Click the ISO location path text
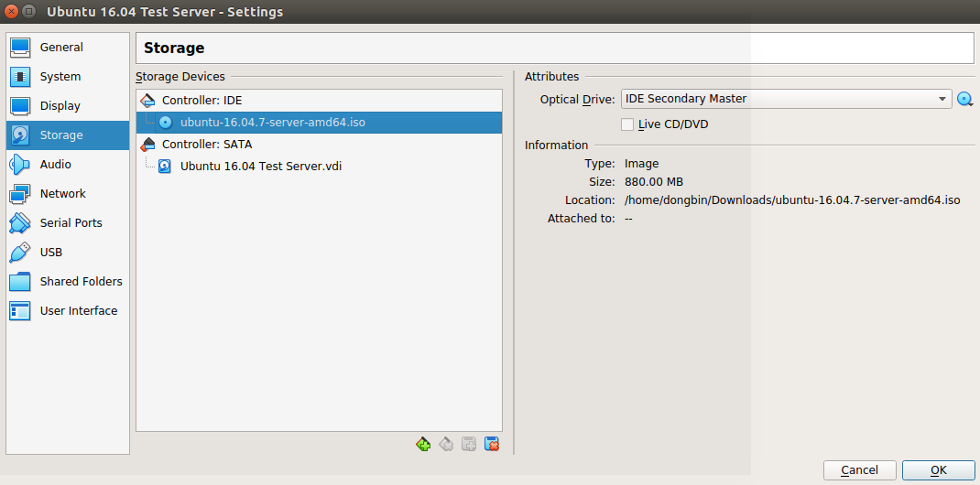The width and height of the screenshot is (980, 485). [792, 200]
